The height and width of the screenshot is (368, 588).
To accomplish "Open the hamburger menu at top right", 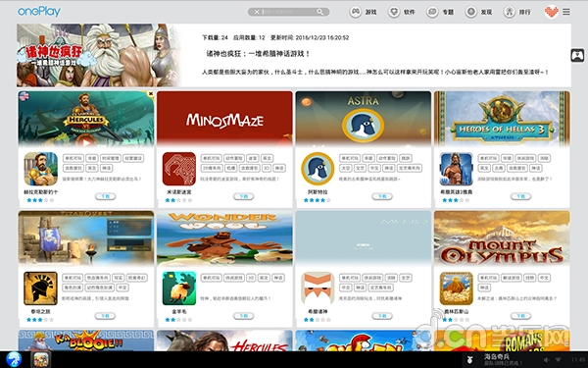I will [x=566, y=12].
